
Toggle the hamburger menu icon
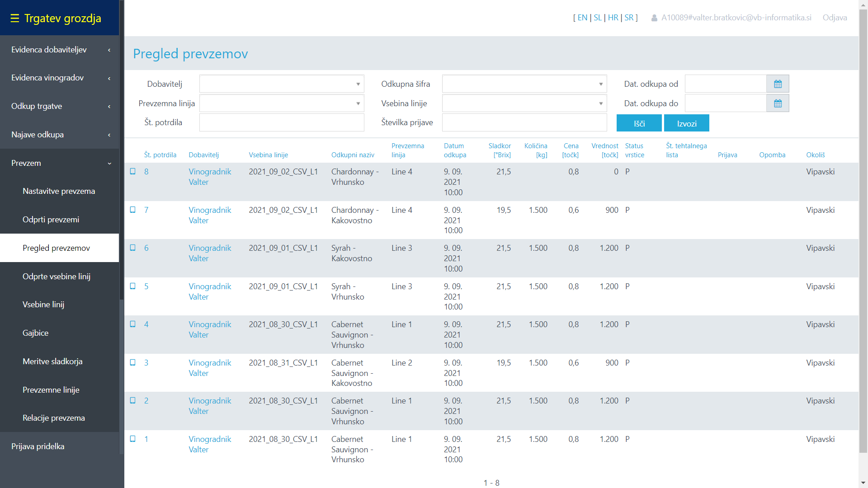[x=15, y=18]
